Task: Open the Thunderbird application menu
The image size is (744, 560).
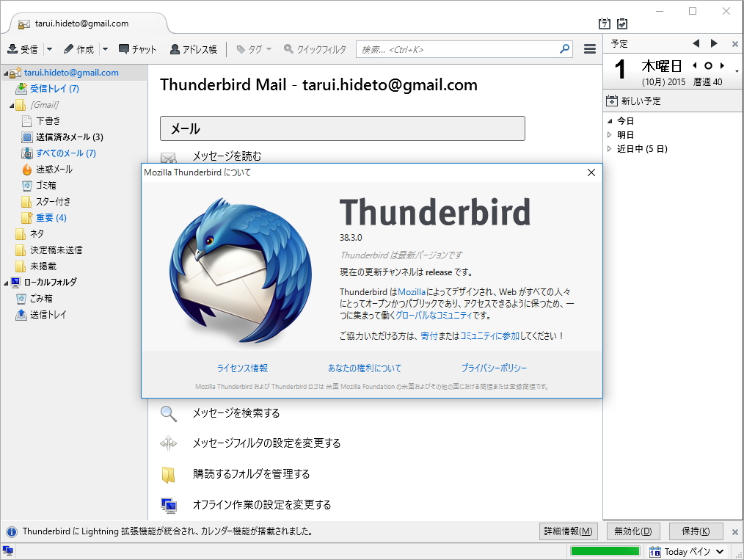Action: 589,49
